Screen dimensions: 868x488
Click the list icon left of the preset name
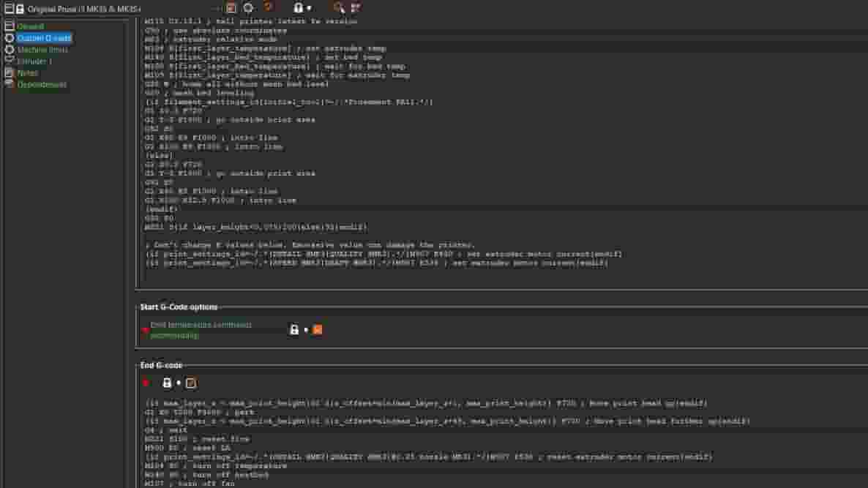[9, 8]
